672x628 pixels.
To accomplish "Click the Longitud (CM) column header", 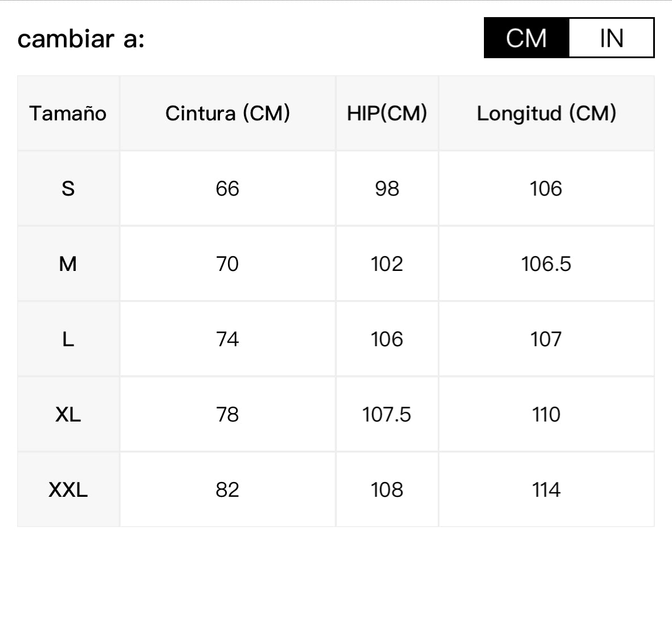I will tap(546, 114).
